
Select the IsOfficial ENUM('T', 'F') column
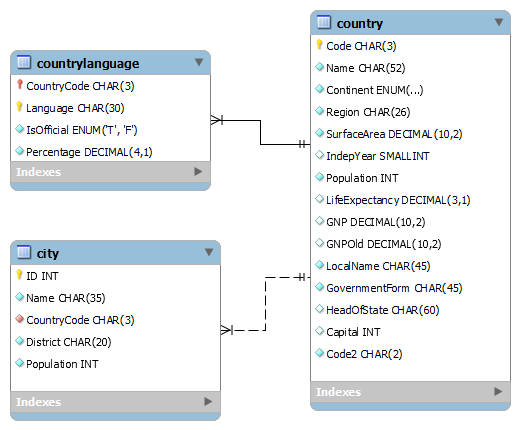pyautogui.click(x=82, y=130)
